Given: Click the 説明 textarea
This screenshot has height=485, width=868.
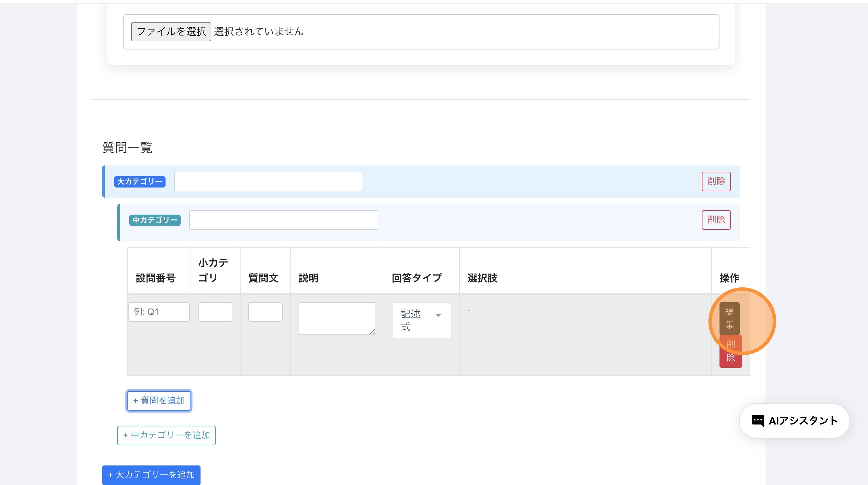Looking at the screenshot, I should pos(337,318).
